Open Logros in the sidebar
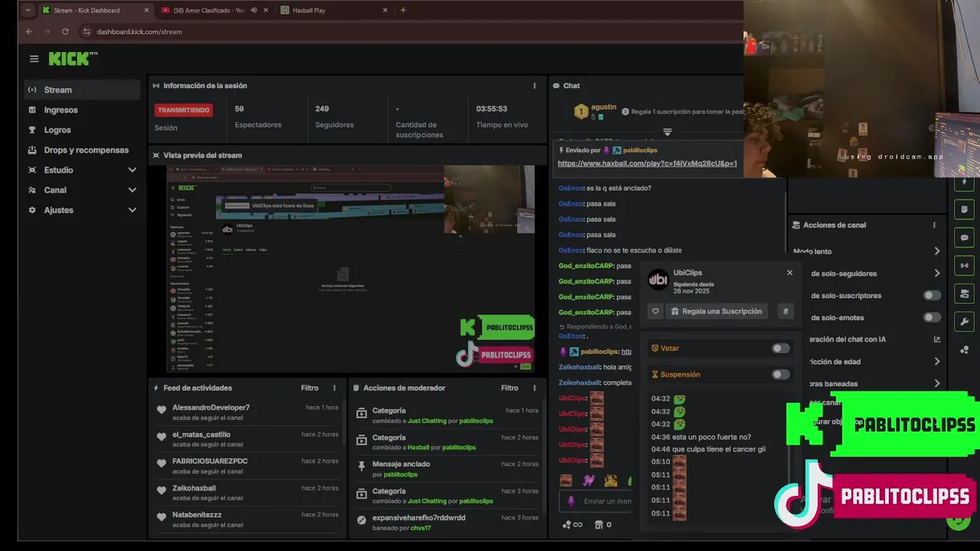Screen dimensions: 980x551 82,130
